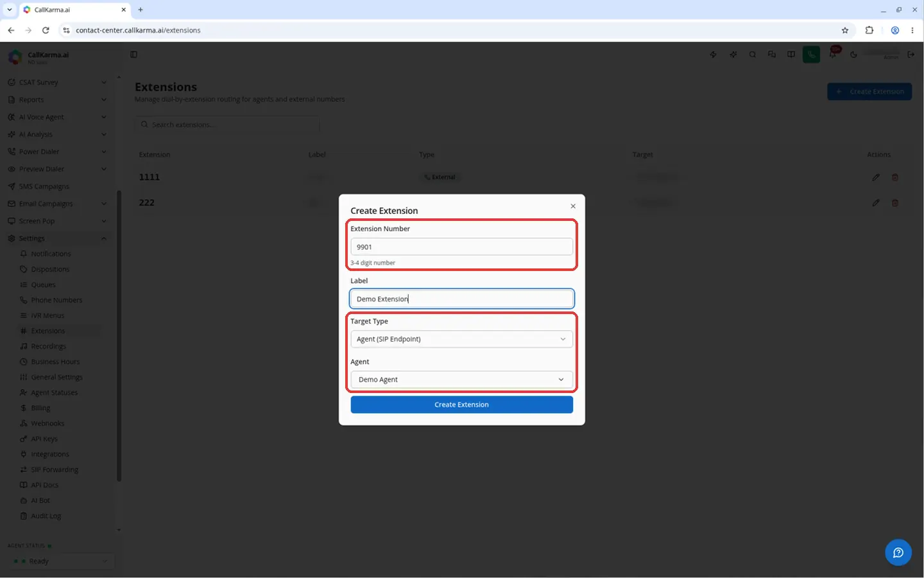Submit the blue Create Extension button in dialog
Viewport: 924px width, 578px height.
pos(461,405)
